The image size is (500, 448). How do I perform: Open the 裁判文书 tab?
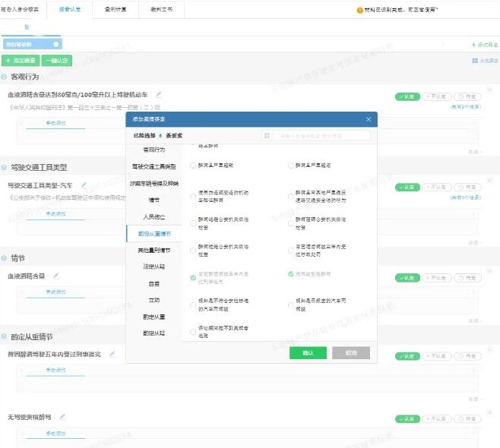point(160,9)
